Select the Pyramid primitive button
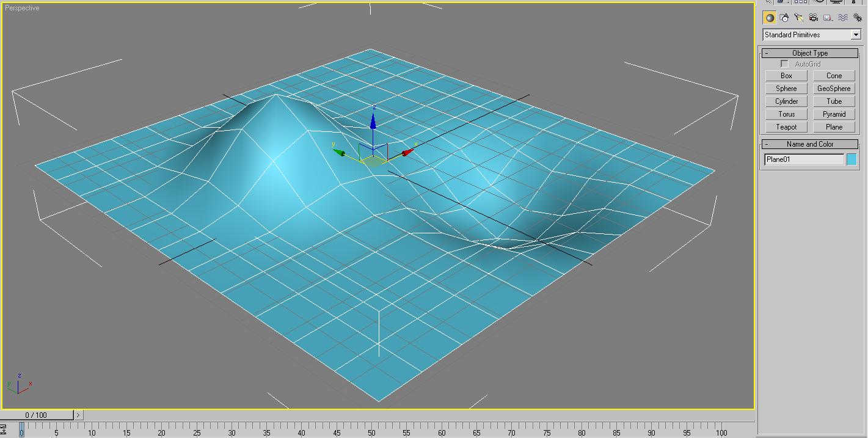Image resolution: width=868 pixels, height=438 pixels. 834,114
